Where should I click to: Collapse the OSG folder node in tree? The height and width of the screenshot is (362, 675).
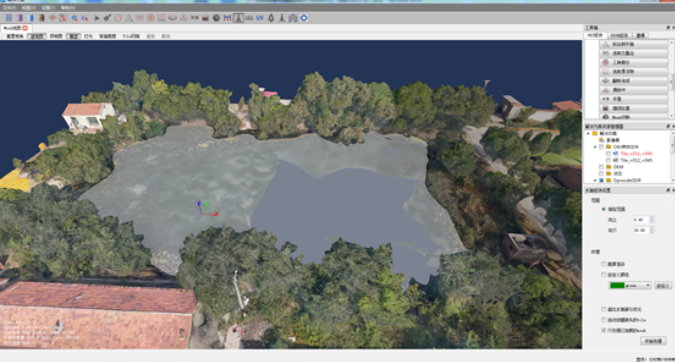595,147
